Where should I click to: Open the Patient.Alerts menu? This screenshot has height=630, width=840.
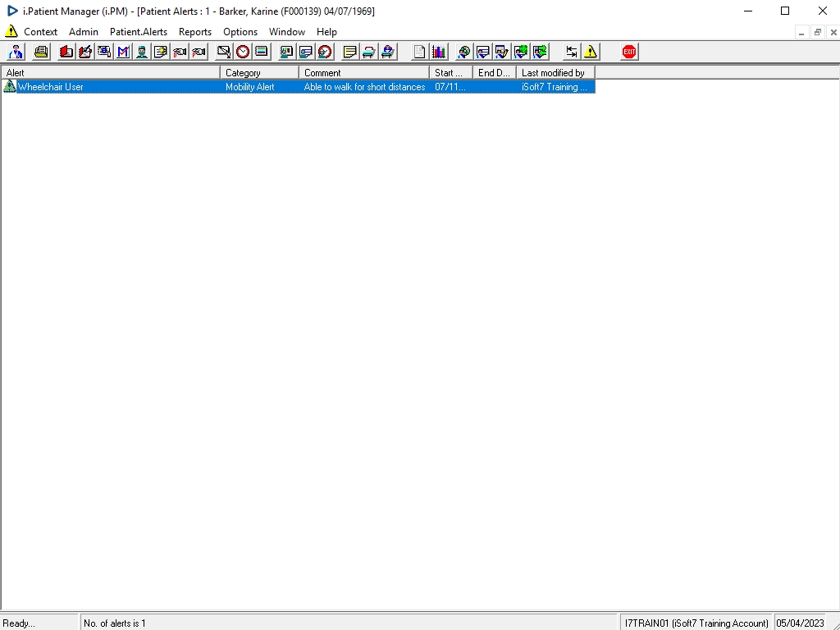tap(139, 32)
